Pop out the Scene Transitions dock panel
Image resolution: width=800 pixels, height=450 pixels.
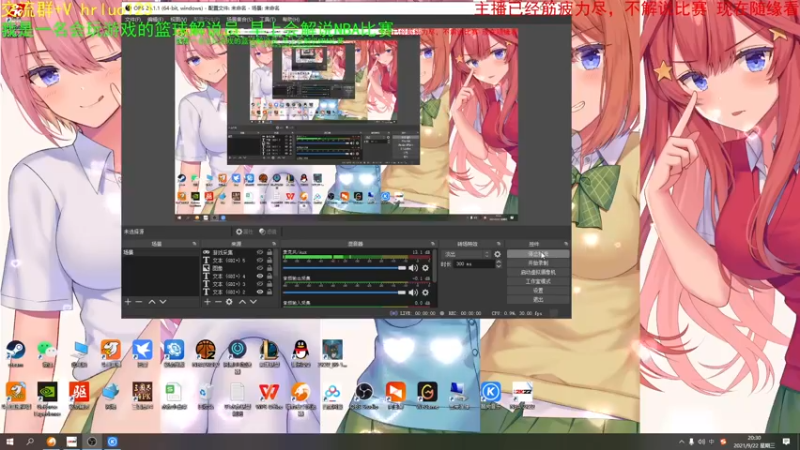tap(498, 244)
